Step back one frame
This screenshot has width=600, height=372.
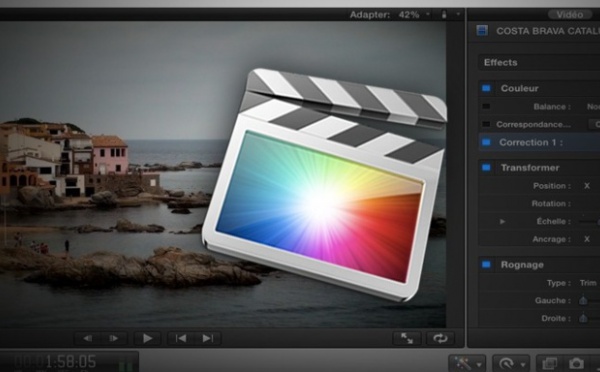tap(88, 338)
